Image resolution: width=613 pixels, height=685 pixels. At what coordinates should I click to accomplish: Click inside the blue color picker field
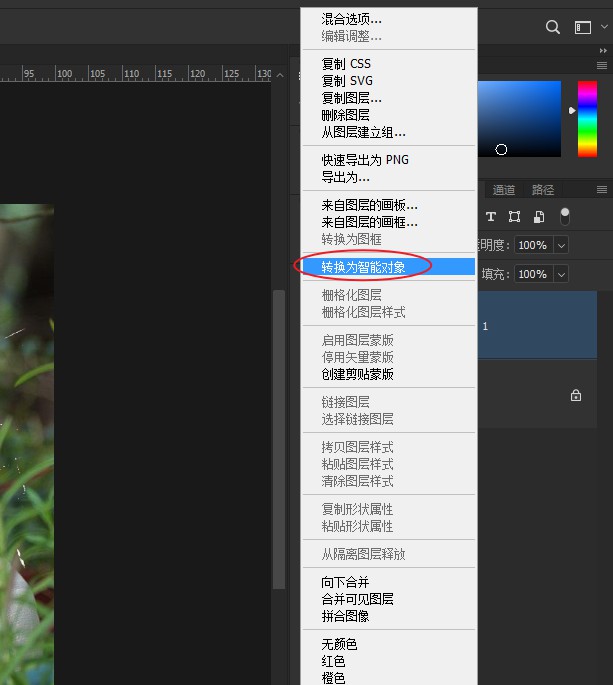[x=519, y=118]
